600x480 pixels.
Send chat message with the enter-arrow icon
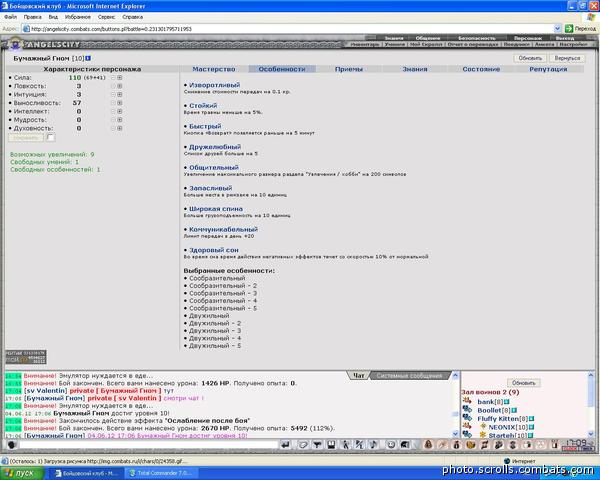285,444
